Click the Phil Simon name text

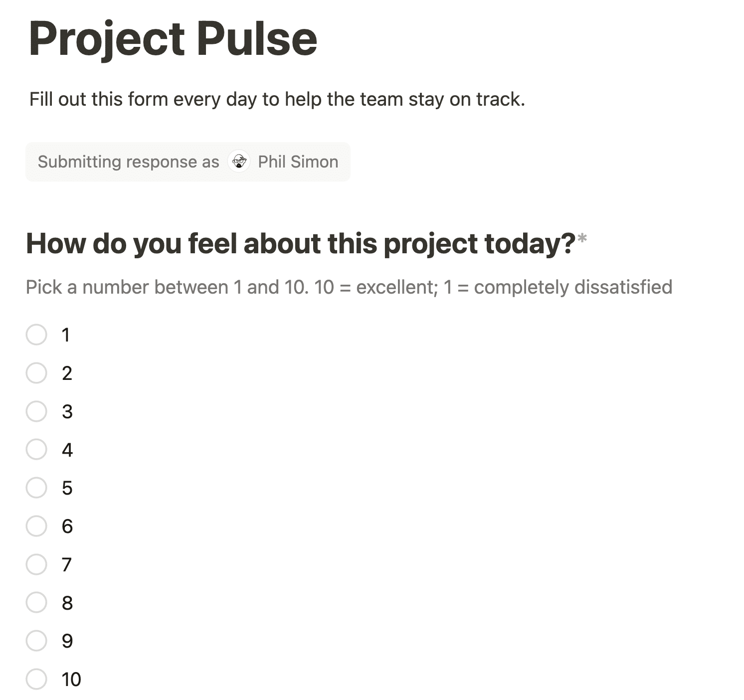[x=298, y=162]
